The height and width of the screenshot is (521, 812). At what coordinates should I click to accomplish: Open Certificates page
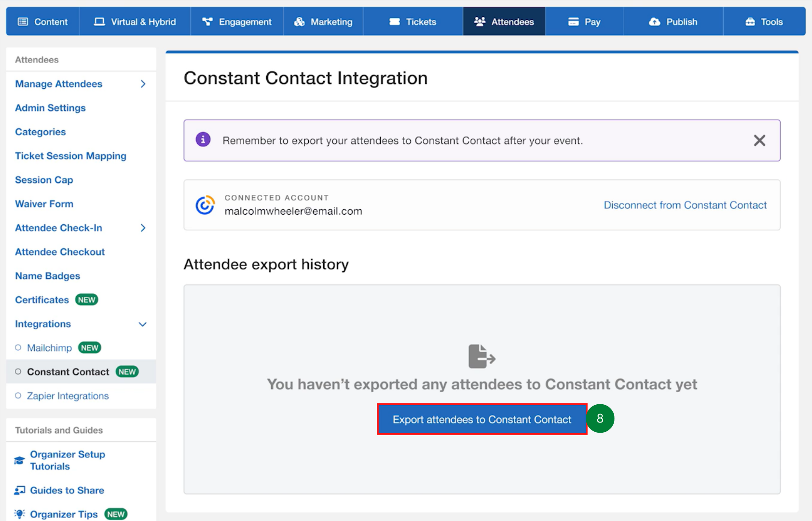tap(42, 300)
